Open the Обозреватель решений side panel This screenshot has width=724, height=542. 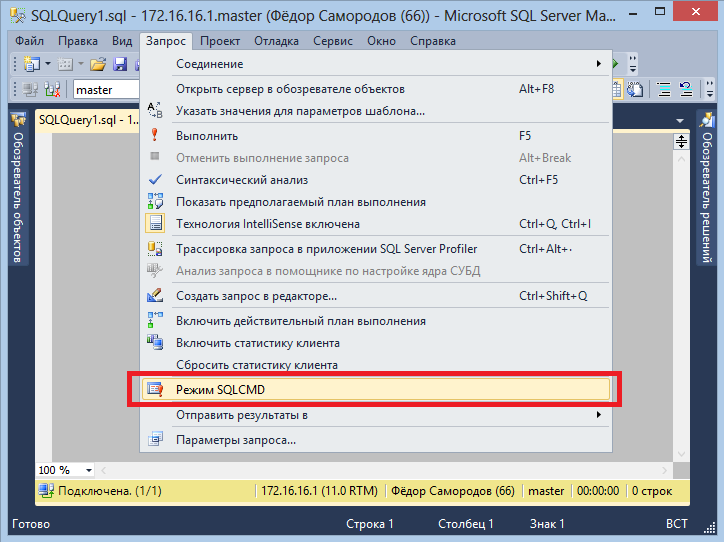pyautogui.click(x=706, y=187)
